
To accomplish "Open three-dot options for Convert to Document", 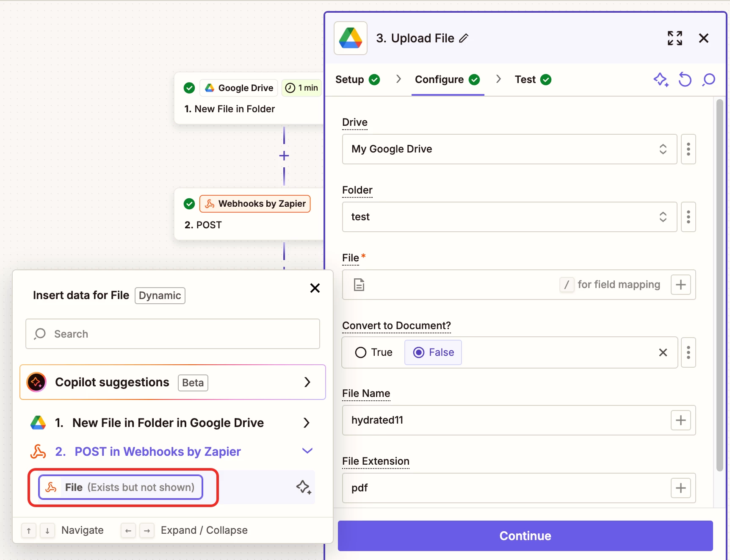I will [x=689, y=352].
